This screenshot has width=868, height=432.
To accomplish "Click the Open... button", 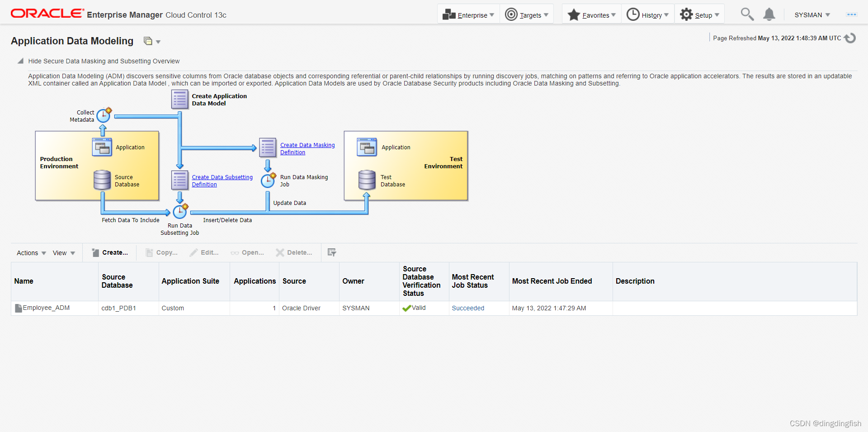I will point(247,252).
